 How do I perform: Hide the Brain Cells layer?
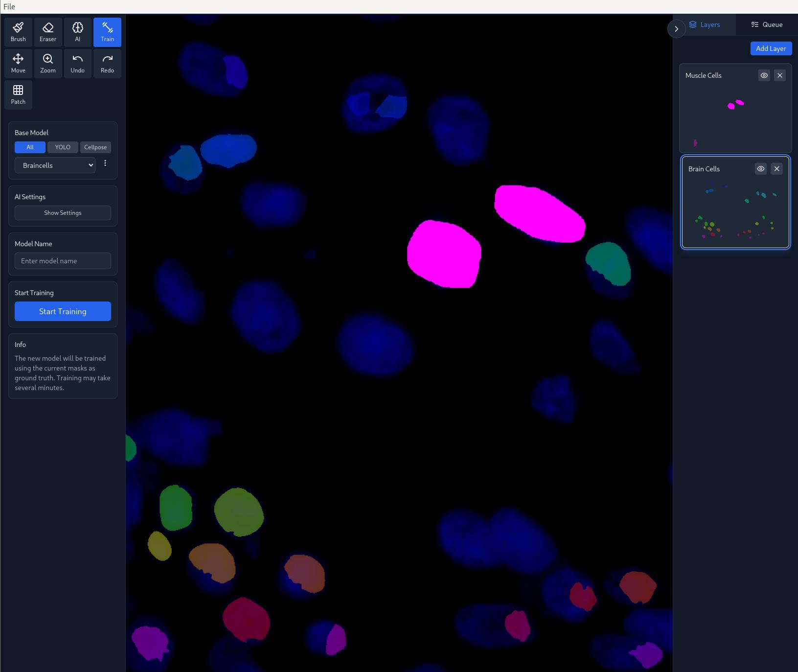coord(760,169)
